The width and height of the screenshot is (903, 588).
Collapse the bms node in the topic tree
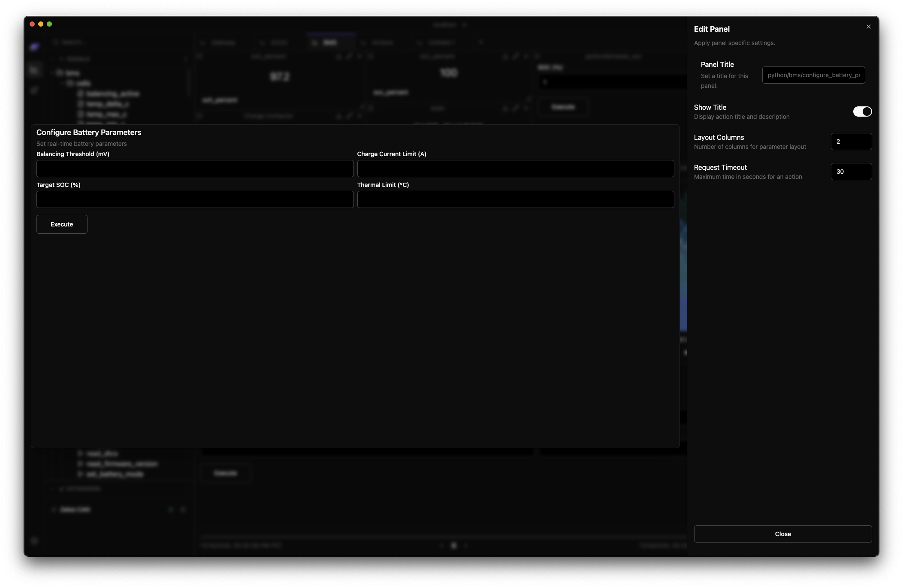click(52, 73)
